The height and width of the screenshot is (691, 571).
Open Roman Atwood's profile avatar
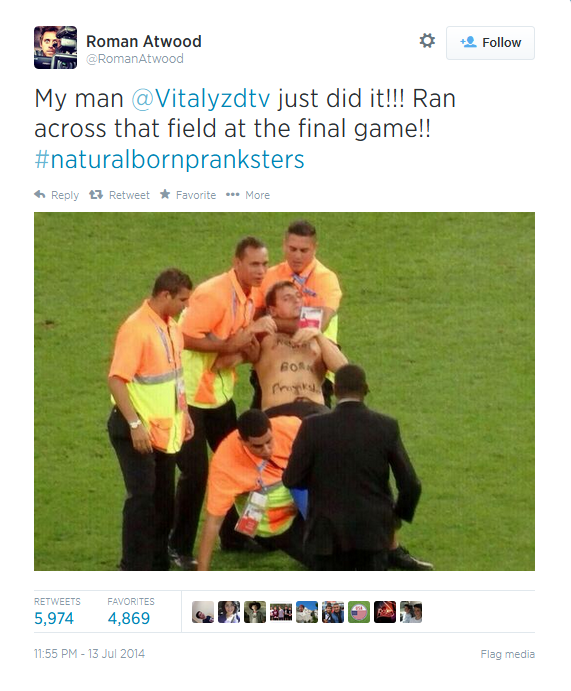(56, 48)
